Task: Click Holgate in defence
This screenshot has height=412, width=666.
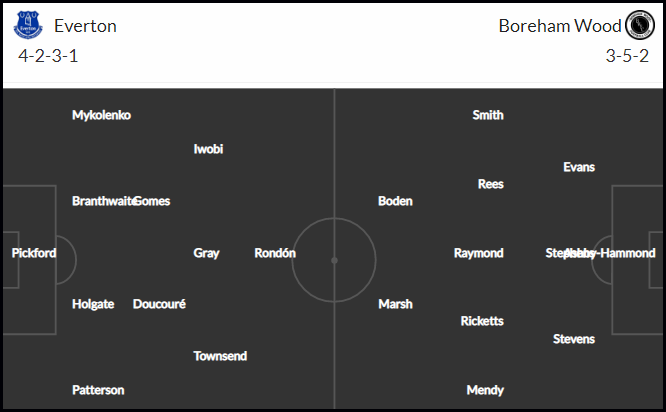Action: [93, 305]
